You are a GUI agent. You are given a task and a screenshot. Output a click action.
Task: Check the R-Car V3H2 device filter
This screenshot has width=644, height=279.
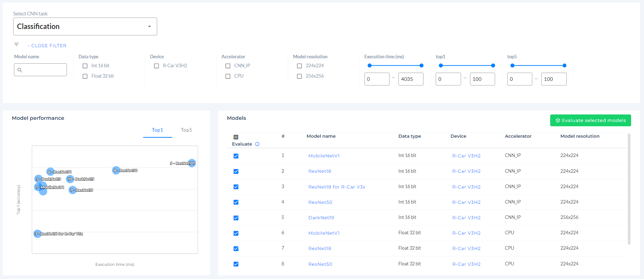pyautogui.click(x=156, y=66)
